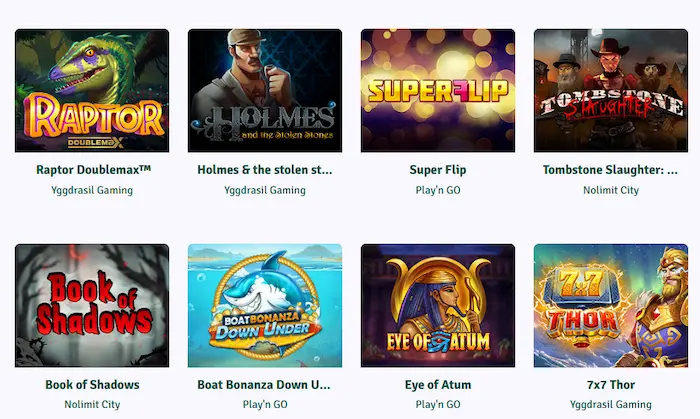700x419 pixels.
Task: Select the Tombstone Slaughter title text
Action: [x=611, y=170]
